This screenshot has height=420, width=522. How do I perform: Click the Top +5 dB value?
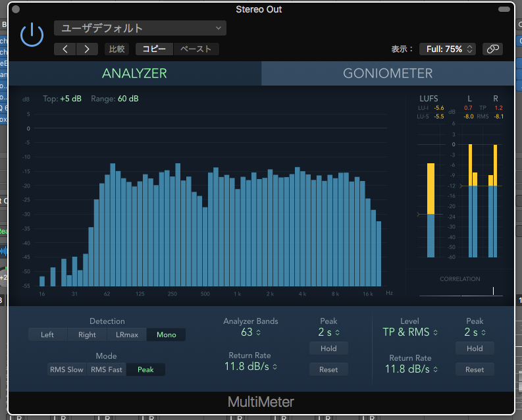point(70,99)
